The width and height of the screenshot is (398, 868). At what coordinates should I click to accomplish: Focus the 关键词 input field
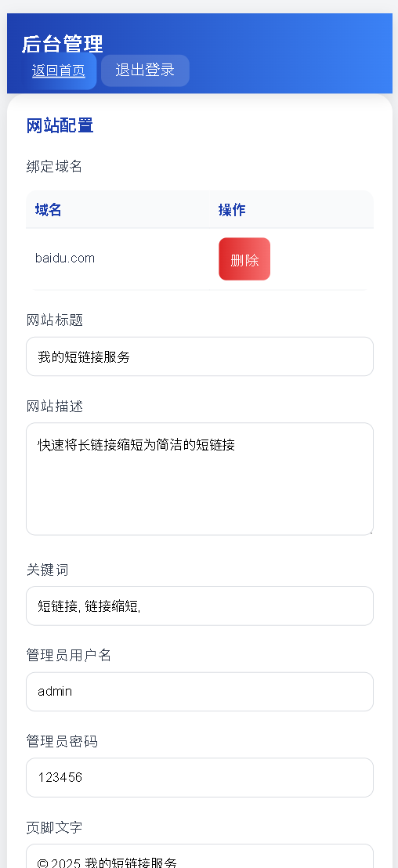click(200, 606)
